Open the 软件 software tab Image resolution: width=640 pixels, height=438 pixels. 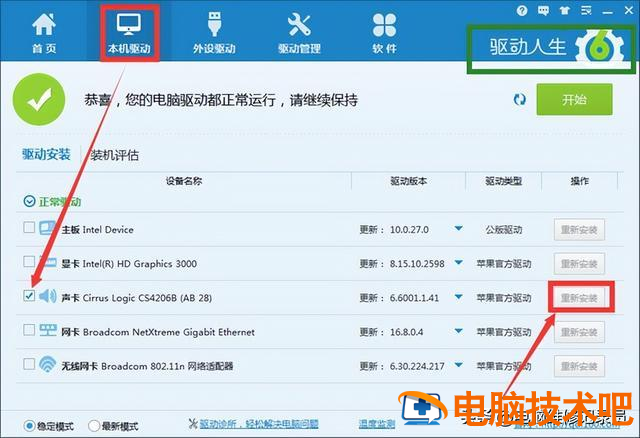(384, 34)
